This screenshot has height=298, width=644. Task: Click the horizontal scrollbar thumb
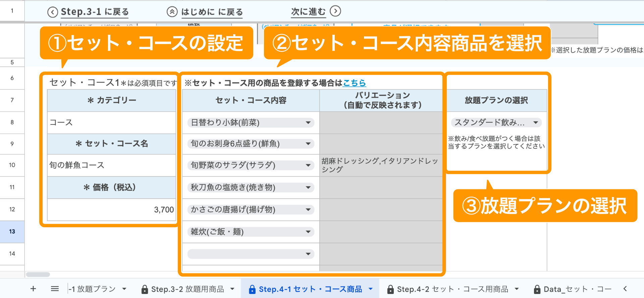coord(38,275)
